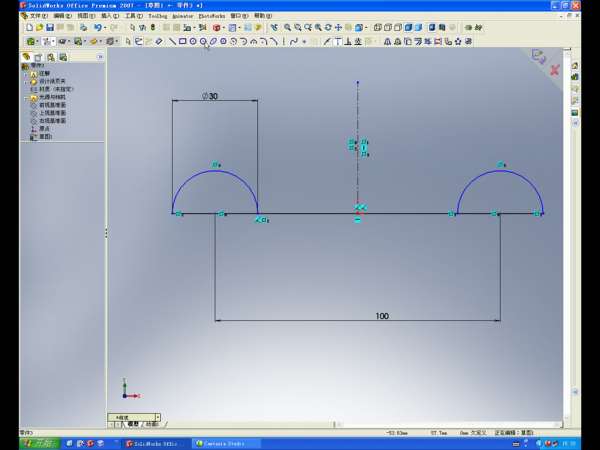Click the Undo toolbar icon

97,28
